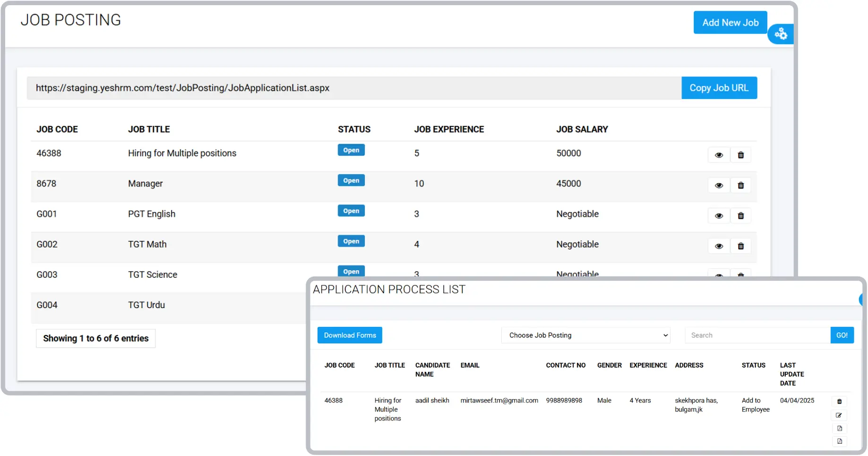Click job code 8678

(x=46, y=183)
